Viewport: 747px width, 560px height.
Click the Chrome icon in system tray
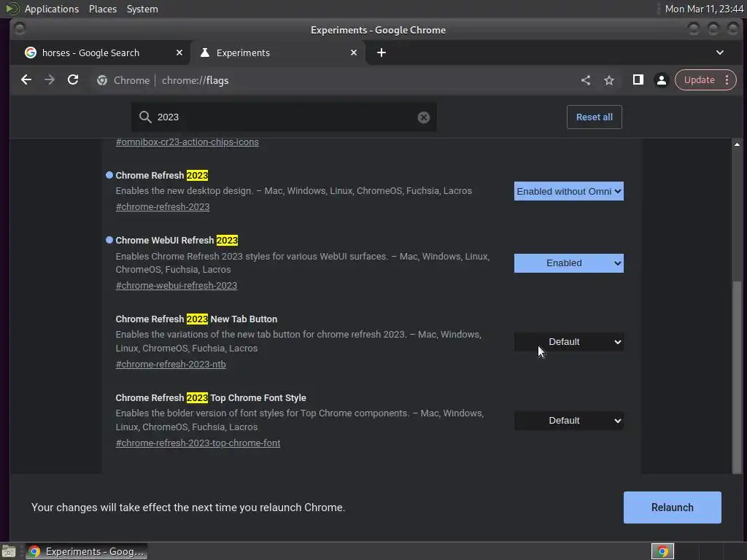click(662, 551)
